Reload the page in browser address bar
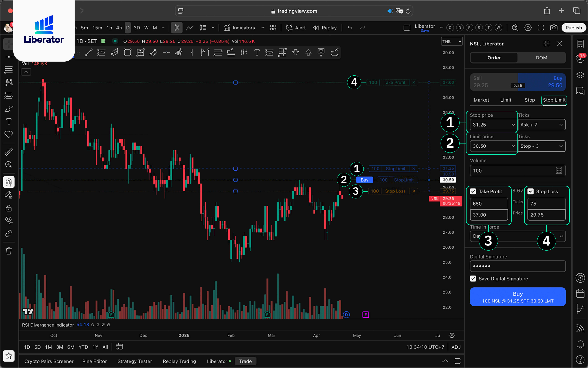 pos(408,11)
